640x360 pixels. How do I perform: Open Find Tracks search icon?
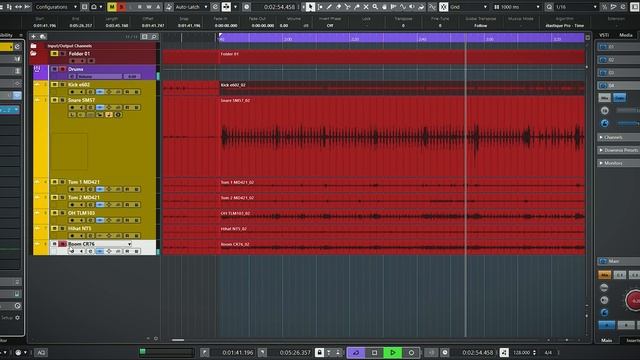(x=154, y=37)
